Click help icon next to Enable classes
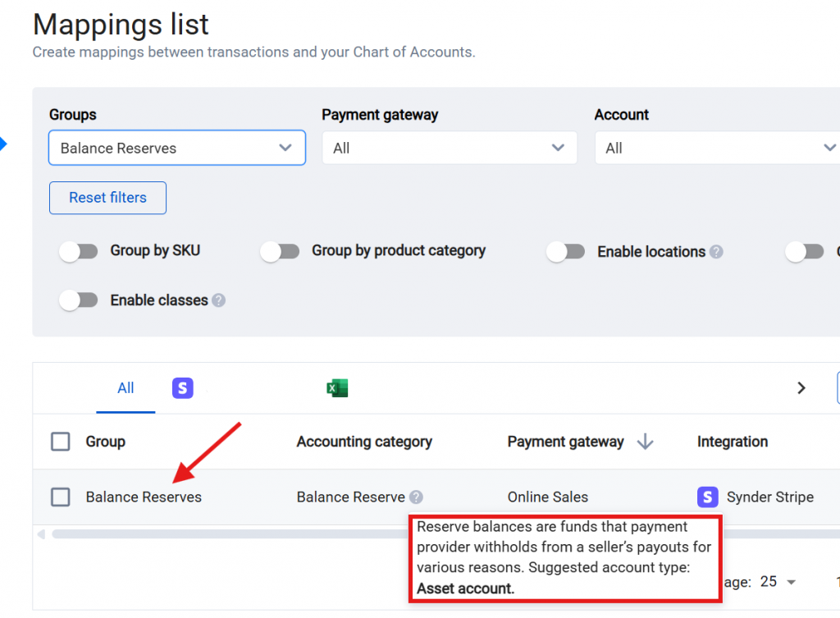The height and width of the screenshot is (618, 840). (x=218, y=300)
